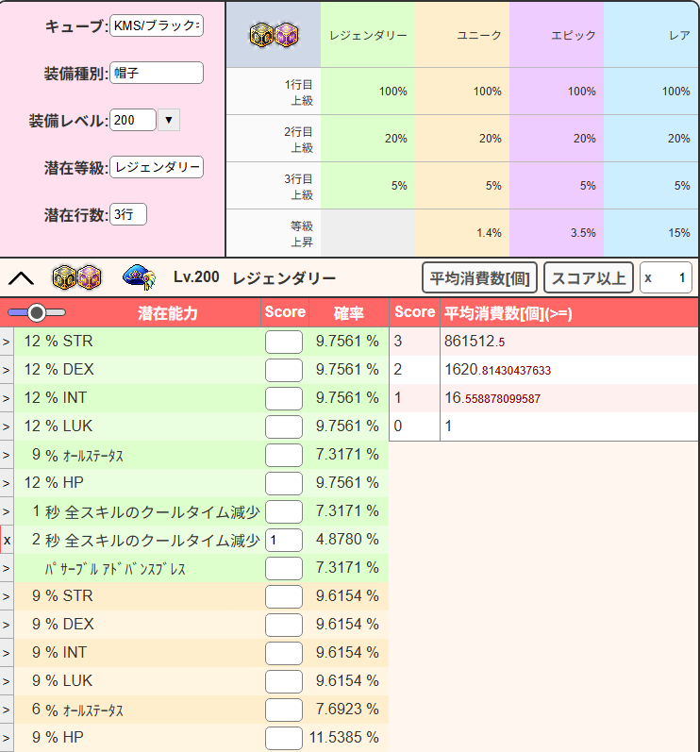Viewport: 700px width, 752px height.
Task: Click the レア column header
Action: click(651, 35)
